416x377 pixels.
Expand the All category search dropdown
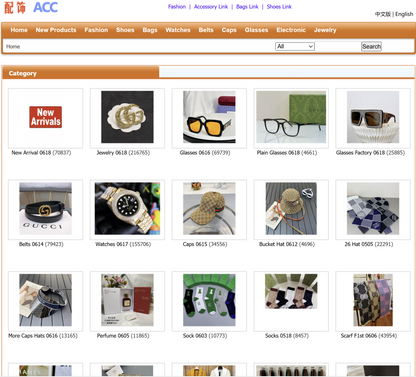coord(295,46)
